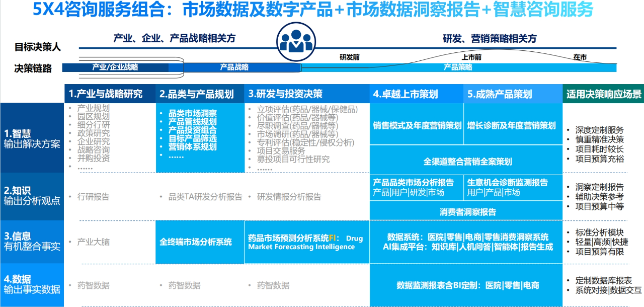This screenshot has width=644, height=307.
Task: Open the 3.研发与投资决策 column header
Action: coord(285,94)
